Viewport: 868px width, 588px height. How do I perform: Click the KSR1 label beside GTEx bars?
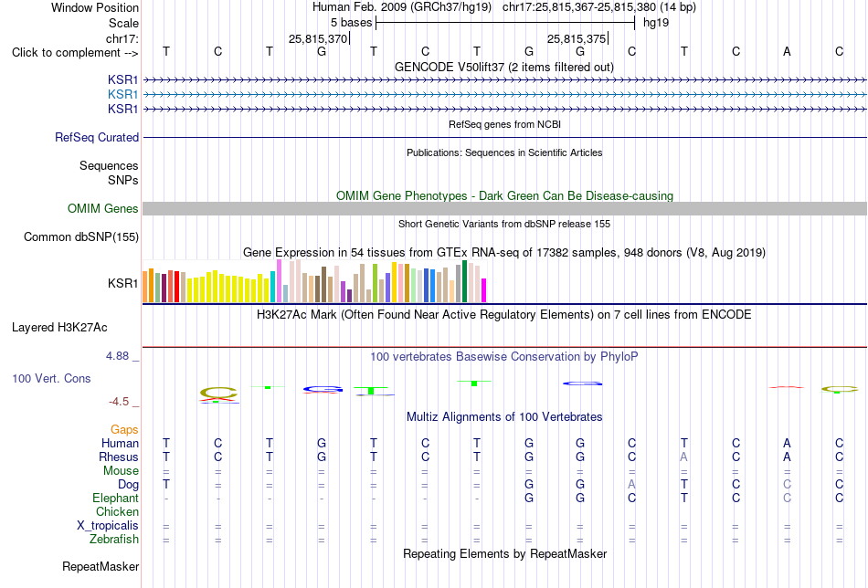point(123,283)
